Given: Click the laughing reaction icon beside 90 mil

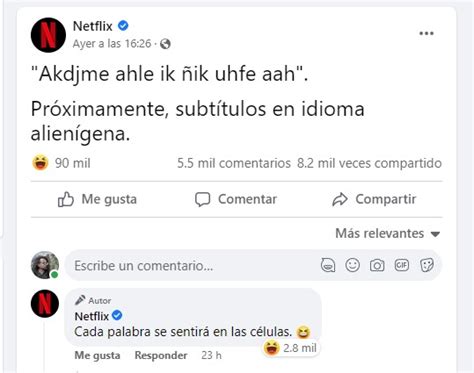Looking at the screenshot, I should 40,163.
